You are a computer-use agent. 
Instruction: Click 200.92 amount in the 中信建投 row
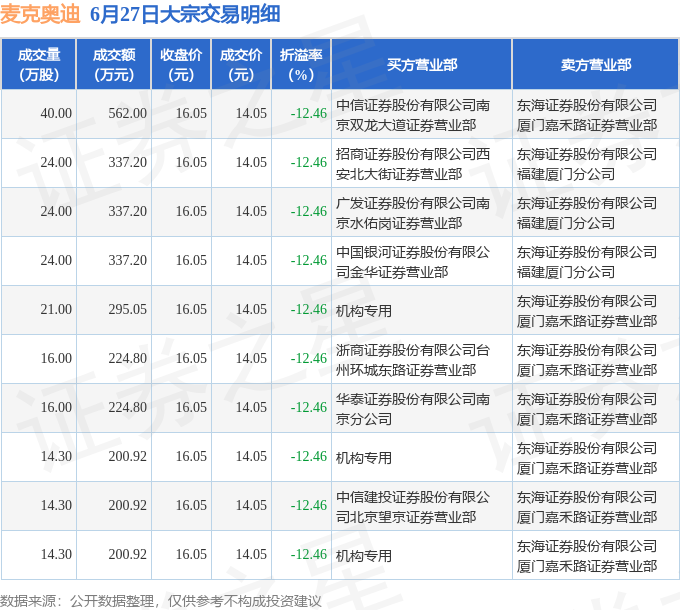point(128,506)
